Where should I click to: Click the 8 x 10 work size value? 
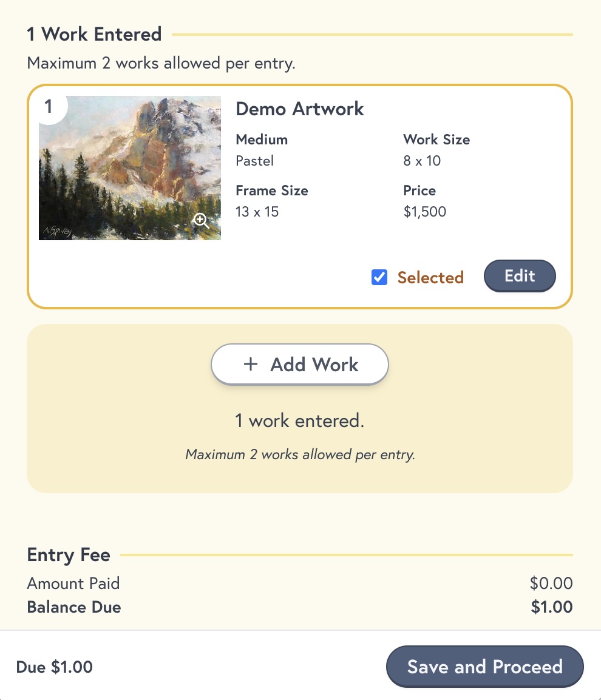tap(422, 161)
